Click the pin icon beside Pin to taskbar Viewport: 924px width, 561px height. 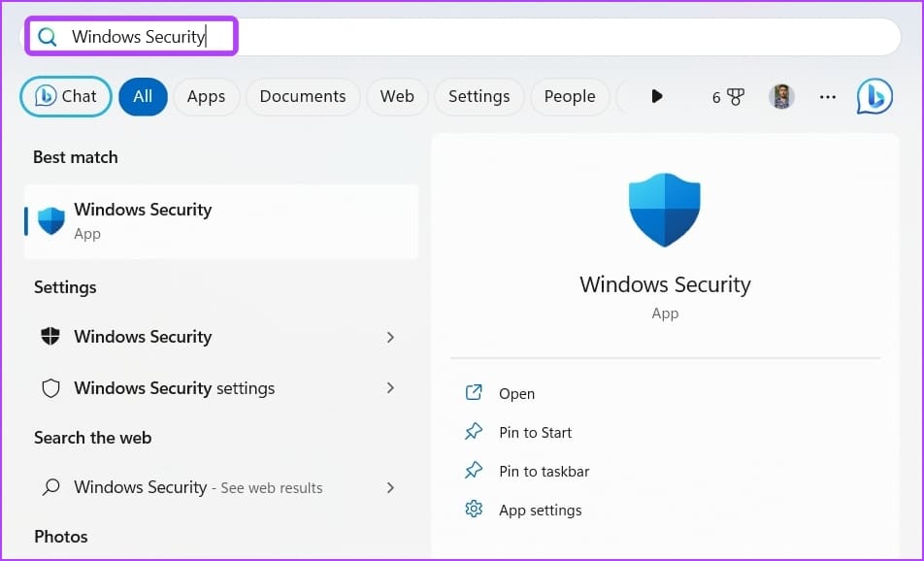(x=474, y=470)
